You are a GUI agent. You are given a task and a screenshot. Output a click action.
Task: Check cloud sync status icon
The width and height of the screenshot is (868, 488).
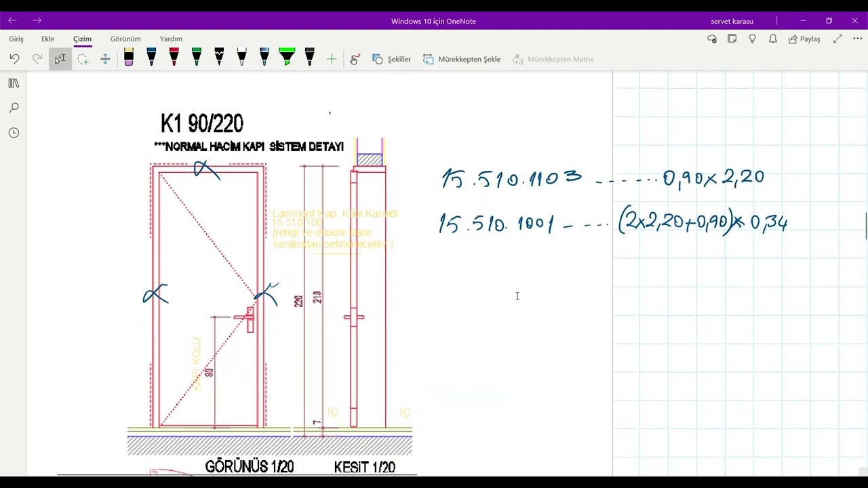click(712, 39)
